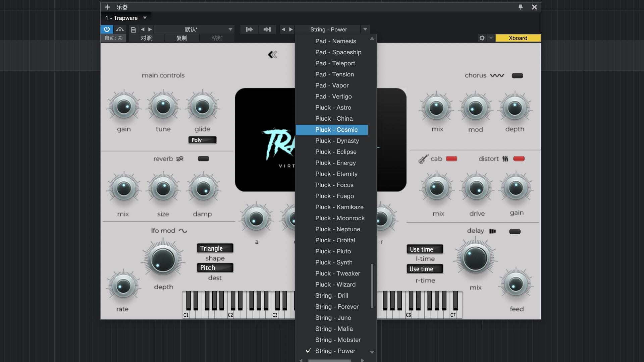Click the preset file page icon
The width and height of the screenshot is (644, 362).
point(133,29)
